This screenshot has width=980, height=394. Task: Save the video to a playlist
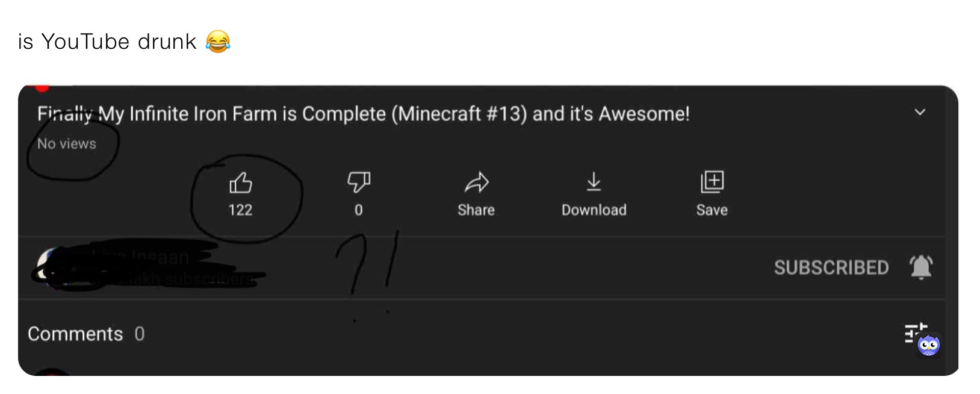712,182
